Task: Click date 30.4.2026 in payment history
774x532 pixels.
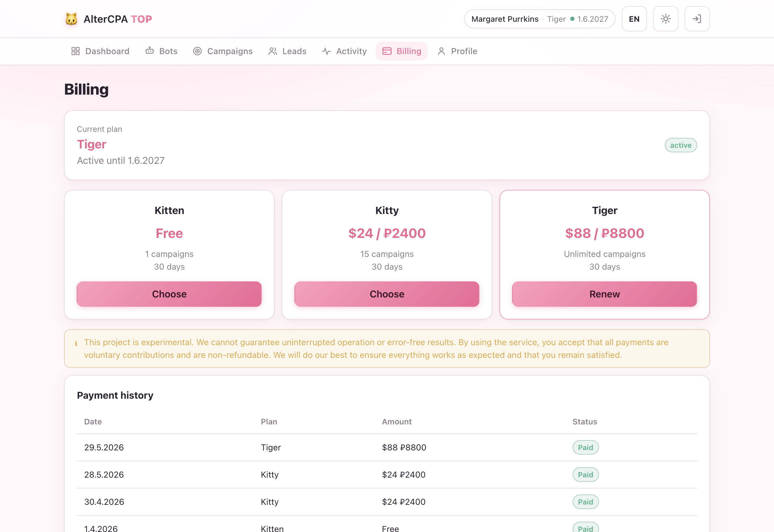Action: pyautogui.click(x=104, y=502)
